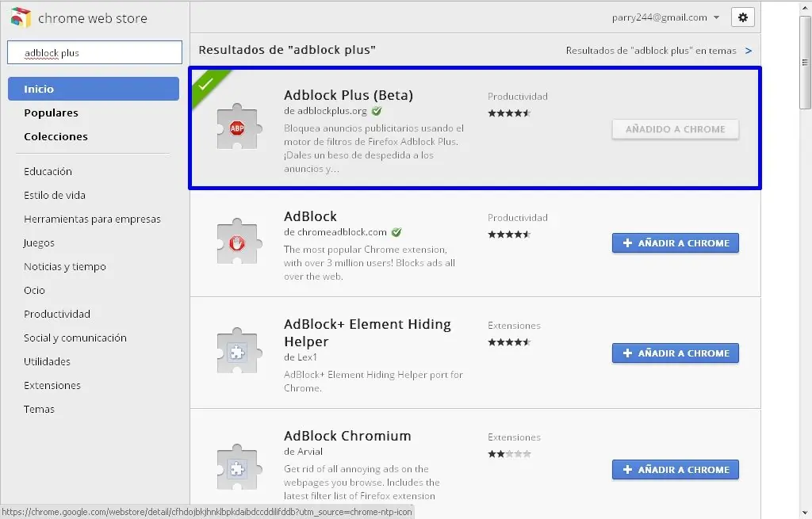Screen dimensions: 812x519
Task: Click the star rating of Adblock Plus (Beta)
Action: pyautogui.click(x=510, y=113)
